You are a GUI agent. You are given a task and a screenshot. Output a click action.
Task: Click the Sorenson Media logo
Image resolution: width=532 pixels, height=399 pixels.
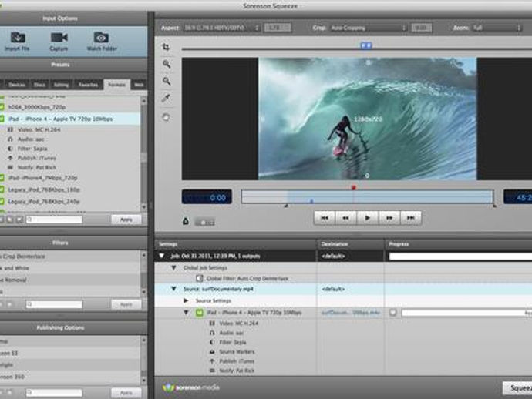click(191, 387)
